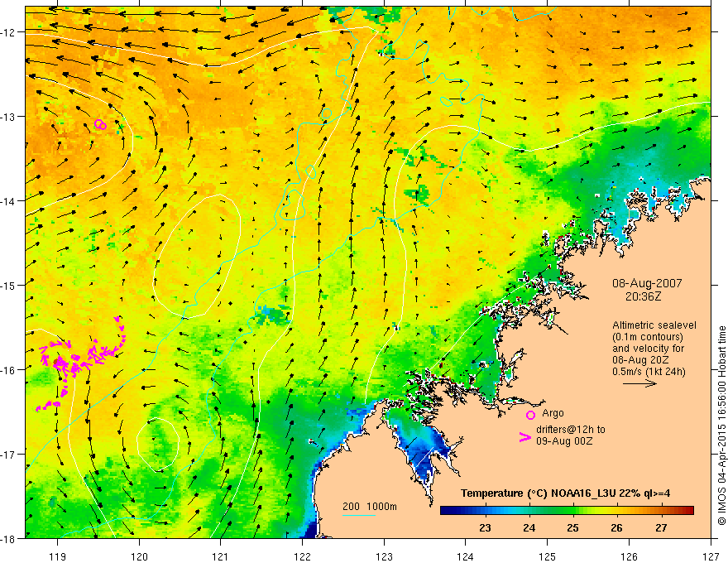Click the latitude axis label -12
The image size is (728, 563).
(9, 32)
